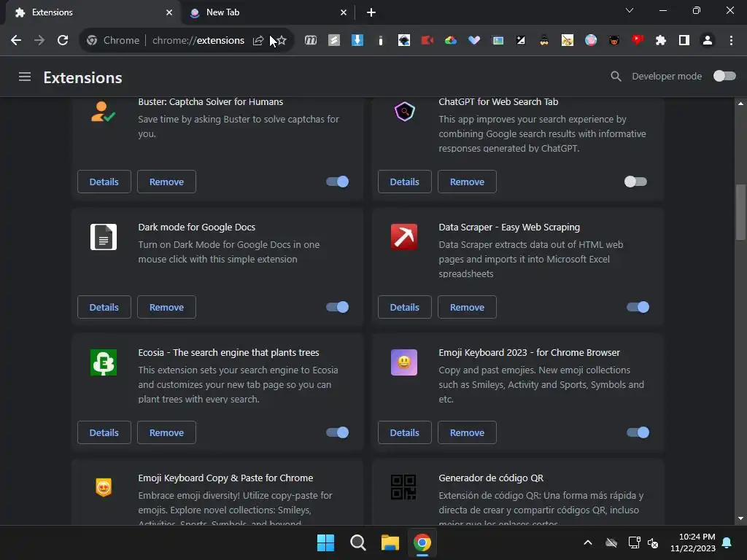The height and width of the screenshot is (560, 747).
Task: Click the 'm' extension toolbar icon
Action: (311, 41)
